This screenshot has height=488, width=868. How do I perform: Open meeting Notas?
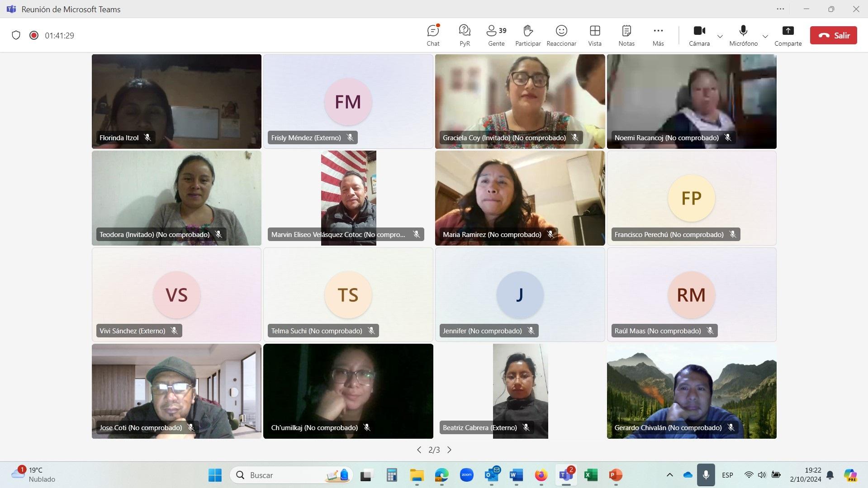click(626, 35)
